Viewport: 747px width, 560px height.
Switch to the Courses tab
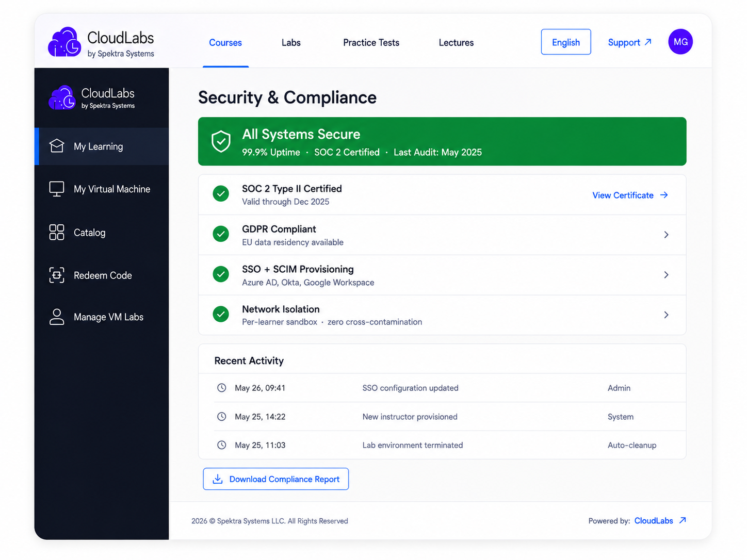[x=225, y=43]
